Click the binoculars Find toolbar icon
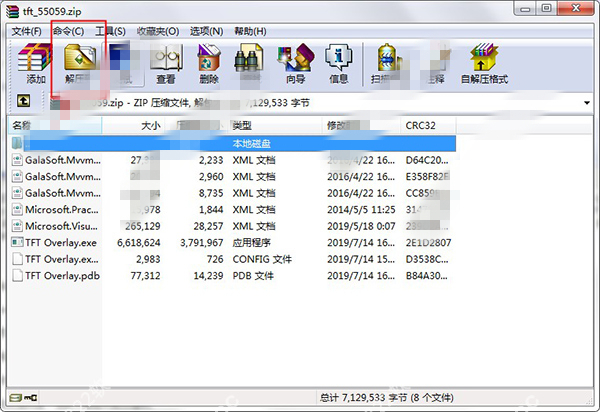This screenshot has width=600, height=412. pos(248,57)
